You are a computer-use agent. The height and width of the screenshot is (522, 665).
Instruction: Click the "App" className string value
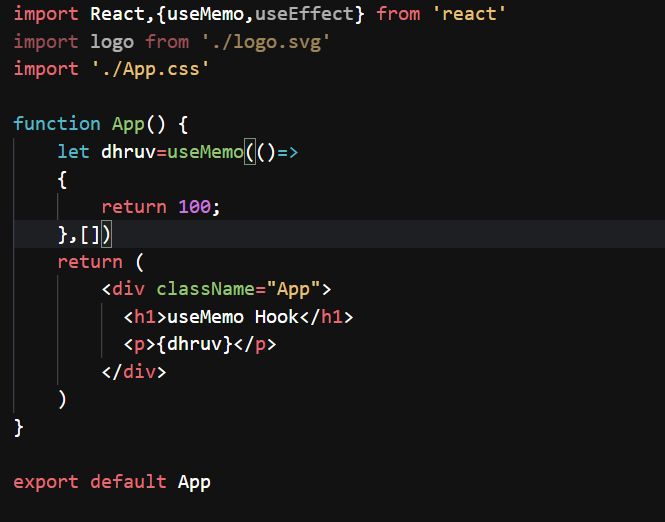[293, 289]
